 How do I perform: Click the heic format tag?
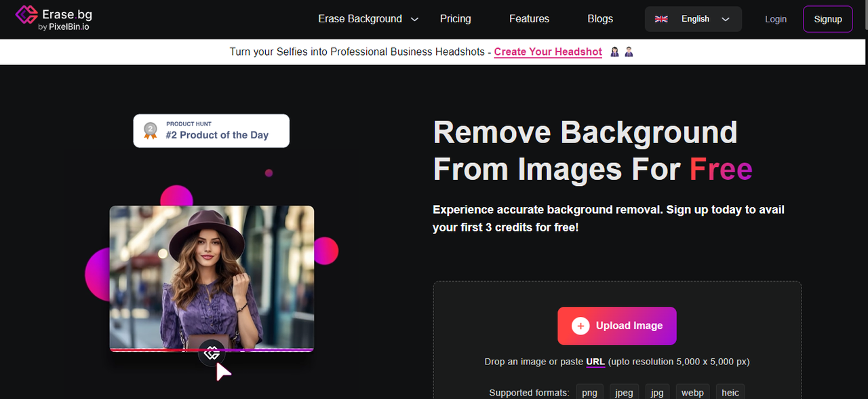[730, 392]
